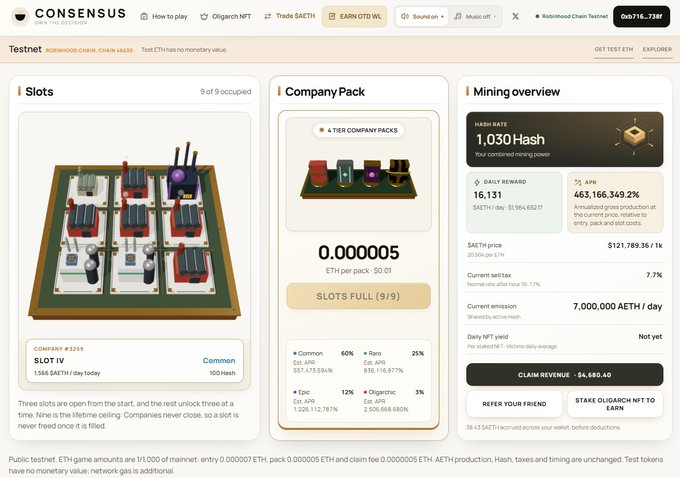Click the Epic 12% tier entry
The image size is (680, 478).
coord(324,400)
